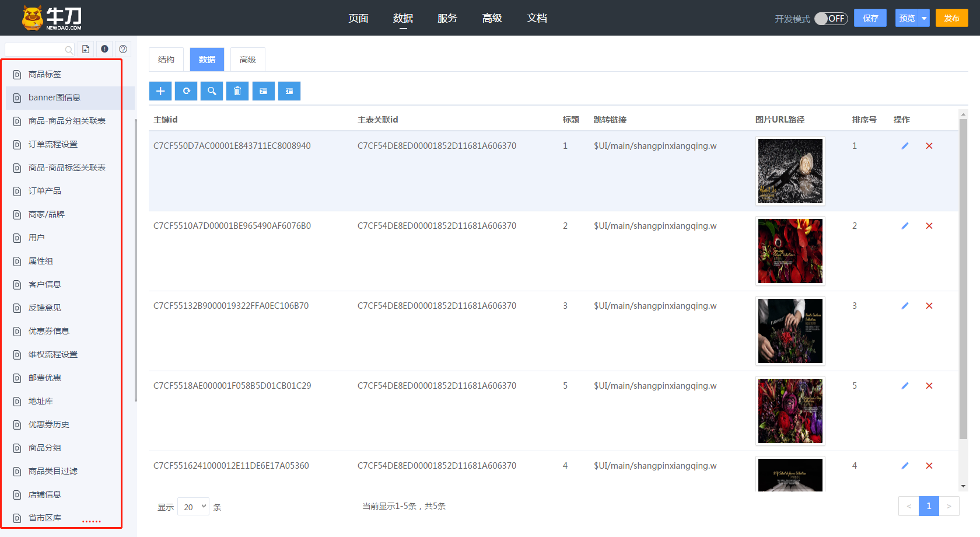Viewport: 980px width, 537px height.
Task: Click the 发布 button
Action: 952,18
